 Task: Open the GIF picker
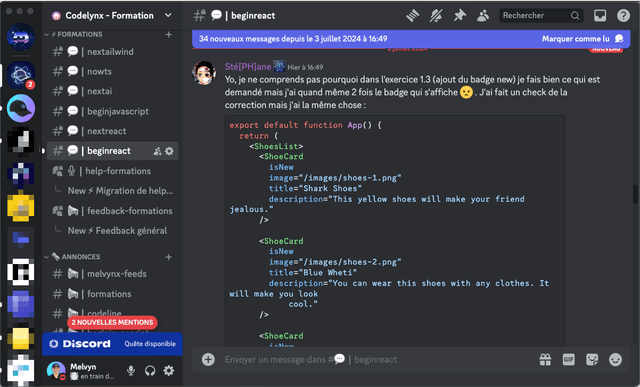click(569, 360)
